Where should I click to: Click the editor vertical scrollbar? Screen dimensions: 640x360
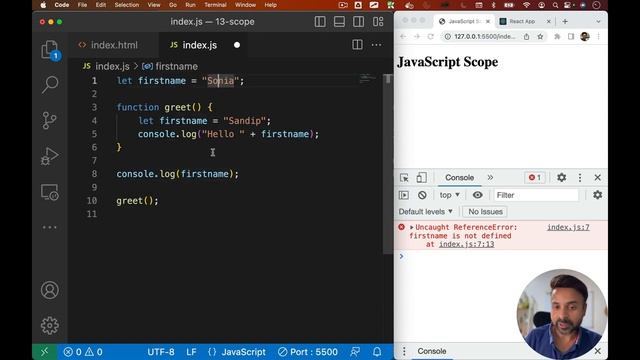[388, 163]
